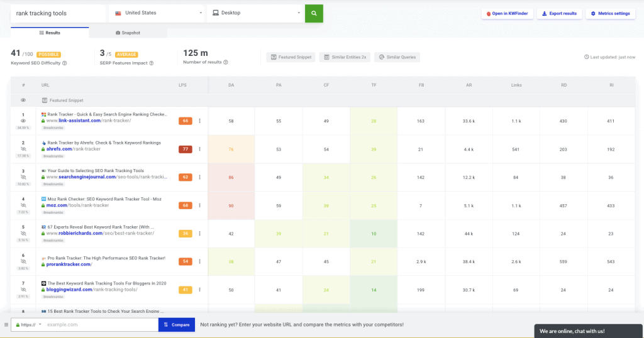Click the LPS score 77 badge
Screen dimensions: 644x338
(x=186, y=150)
